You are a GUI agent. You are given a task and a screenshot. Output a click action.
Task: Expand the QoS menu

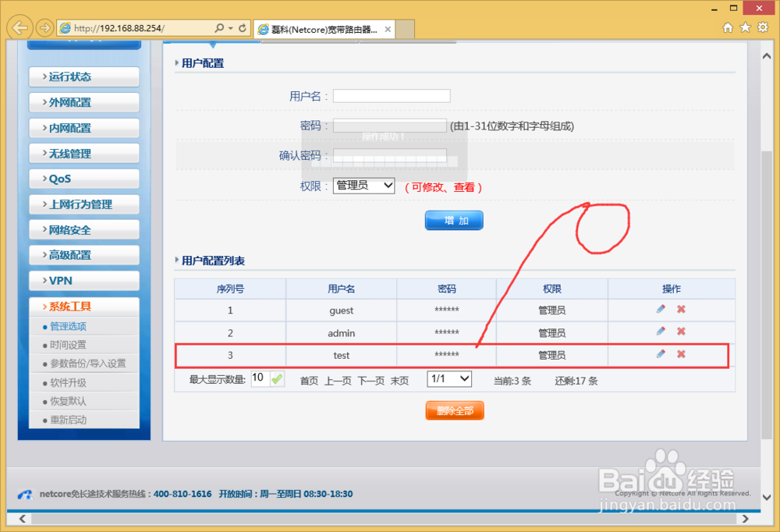point(84,179)
